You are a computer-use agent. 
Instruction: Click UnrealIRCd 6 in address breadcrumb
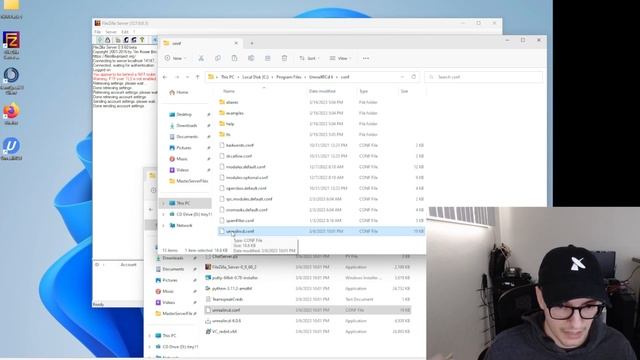point(321,77)
